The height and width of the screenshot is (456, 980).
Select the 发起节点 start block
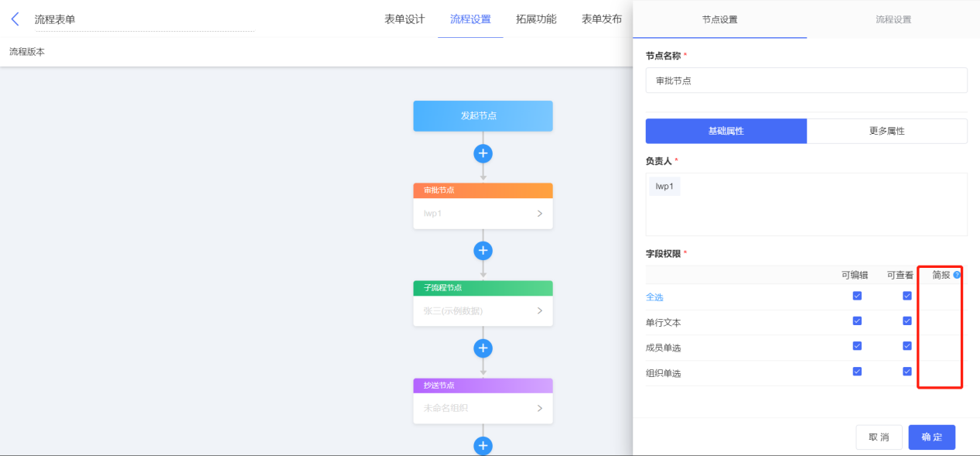pyautogui.click(x=483, y=115)
